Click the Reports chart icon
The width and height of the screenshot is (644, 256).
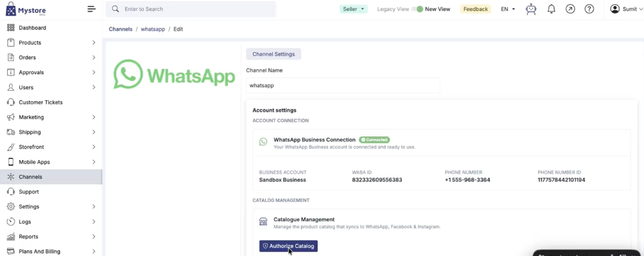click(11, 237)
